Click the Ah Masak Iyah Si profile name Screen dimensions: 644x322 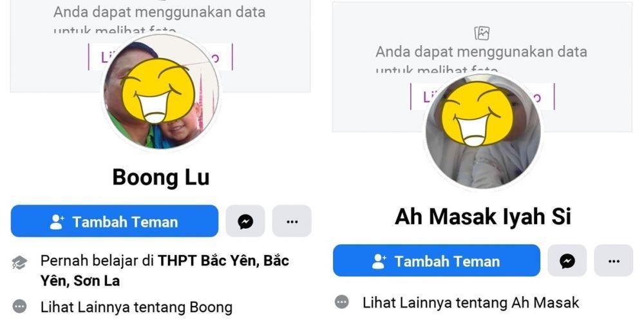483,216
